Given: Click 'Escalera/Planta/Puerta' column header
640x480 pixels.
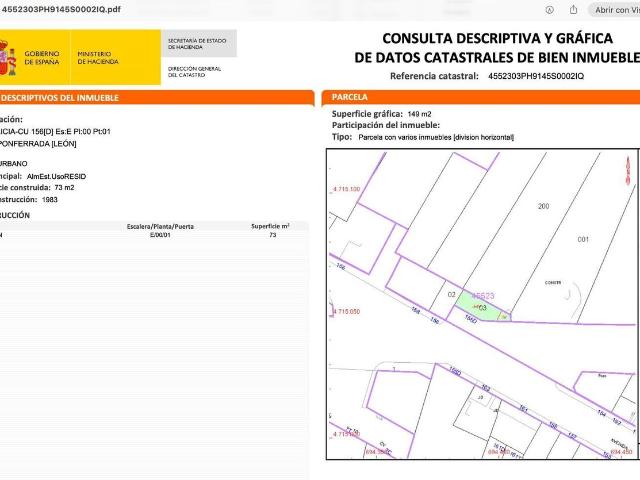Looking at the screenshot, I should tap(160, 227).
